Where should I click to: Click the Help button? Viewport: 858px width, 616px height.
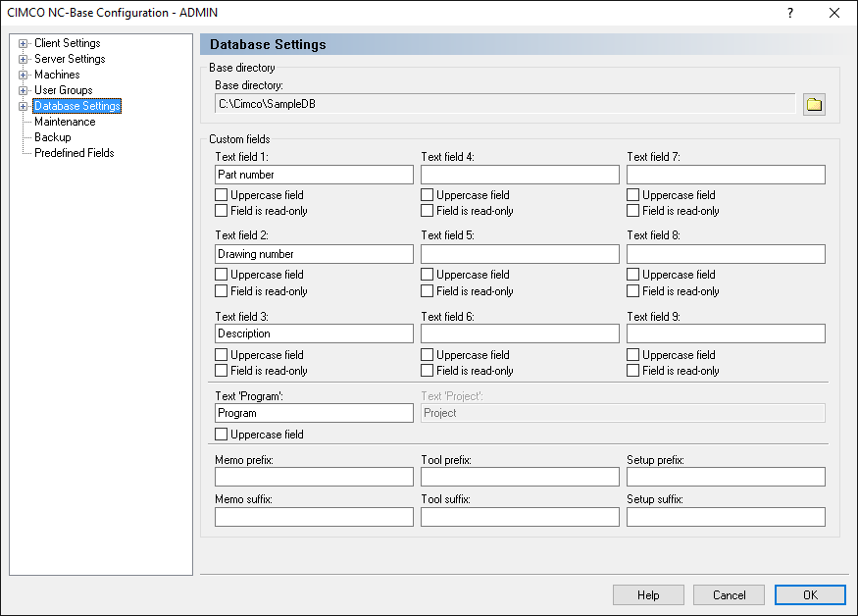(648, 595)
